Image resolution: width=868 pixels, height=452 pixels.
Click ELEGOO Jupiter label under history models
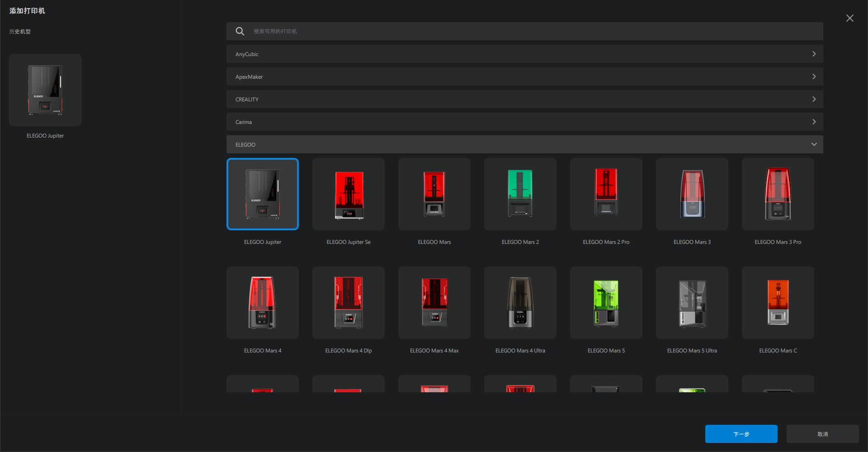pyautogui.click(x=45, y=136)
